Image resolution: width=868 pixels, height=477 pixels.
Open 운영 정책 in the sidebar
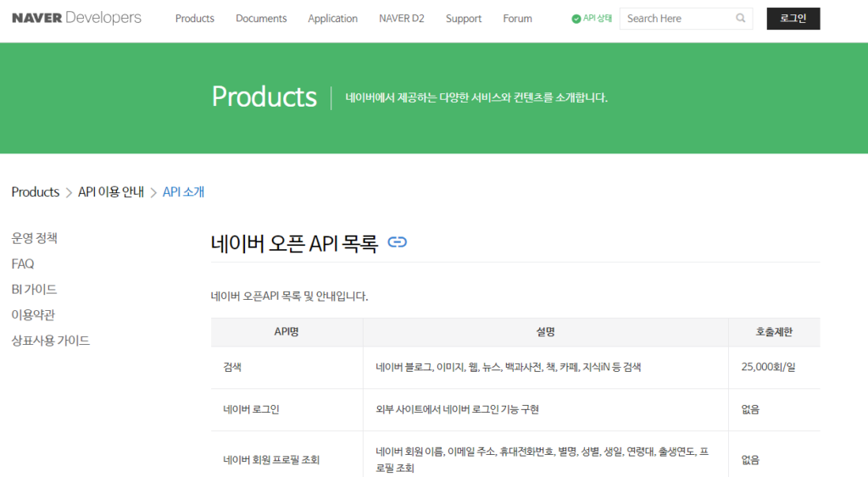click(34, 238)
